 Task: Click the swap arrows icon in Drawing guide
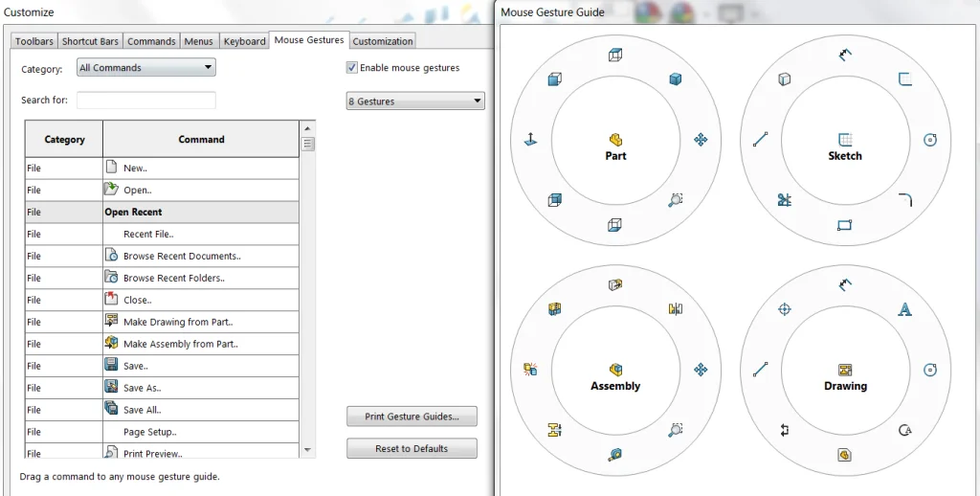(785, 430)
